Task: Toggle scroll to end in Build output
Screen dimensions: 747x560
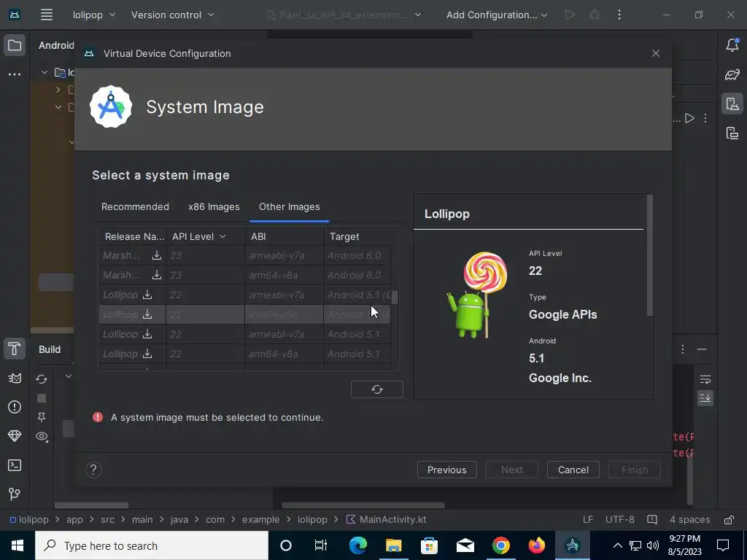Action: pos(705,397)
